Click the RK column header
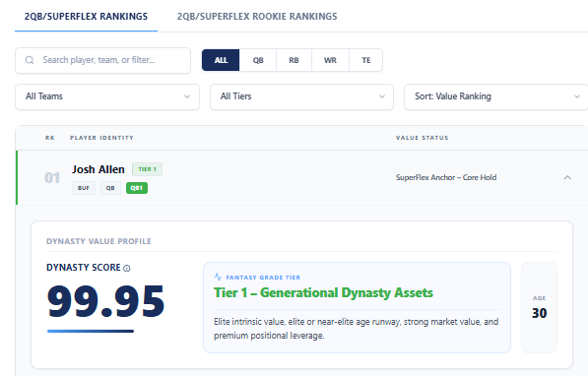This screenshot has height=376, width=588. [50, 138]
